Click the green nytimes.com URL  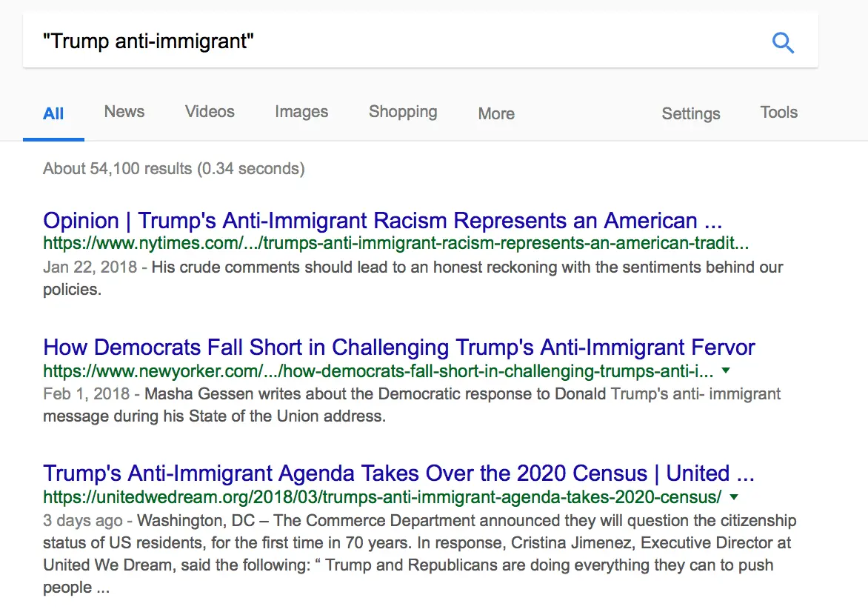(395, 243)
